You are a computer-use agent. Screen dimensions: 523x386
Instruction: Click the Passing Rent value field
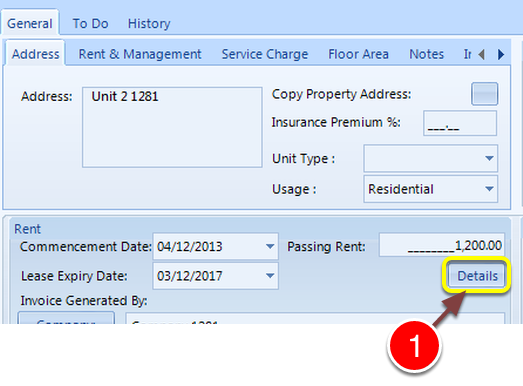pyautogui.click(x=442, y=245)
